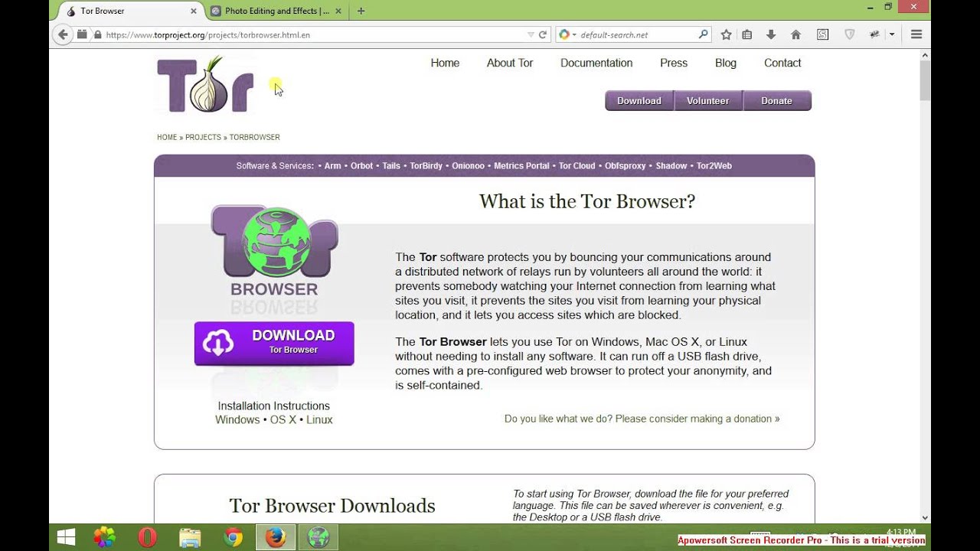Click the search magnifier icon

point(703,34)
